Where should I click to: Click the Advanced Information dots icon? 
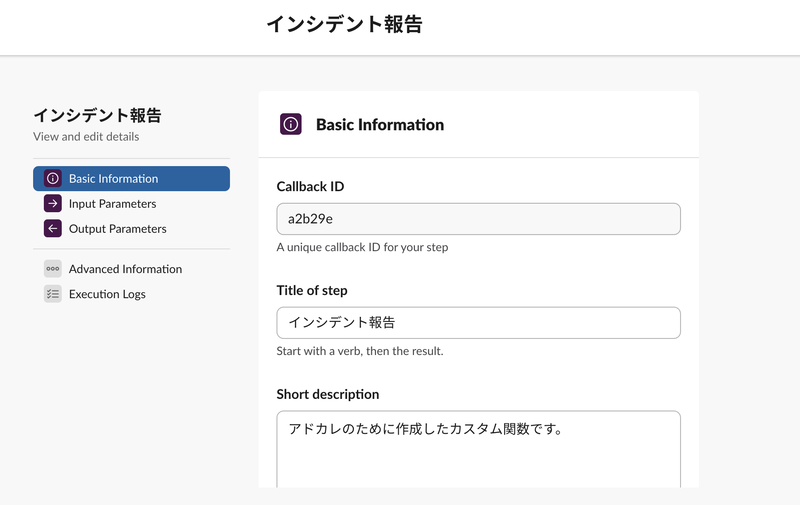pyautogui.click(x=53, y=269)
